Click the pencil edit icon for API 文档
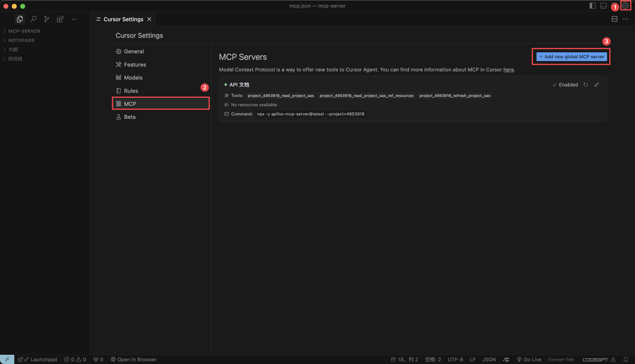The height and width of the screenshot is (364, 635). (597, 85)
